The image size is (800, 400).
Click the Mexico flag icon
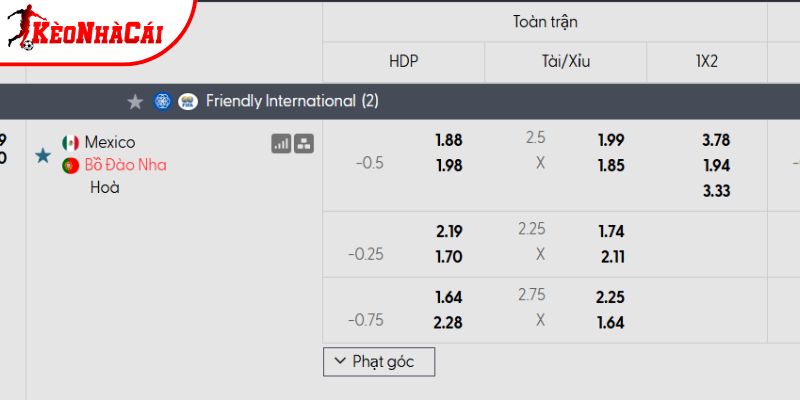click(70, 143)
